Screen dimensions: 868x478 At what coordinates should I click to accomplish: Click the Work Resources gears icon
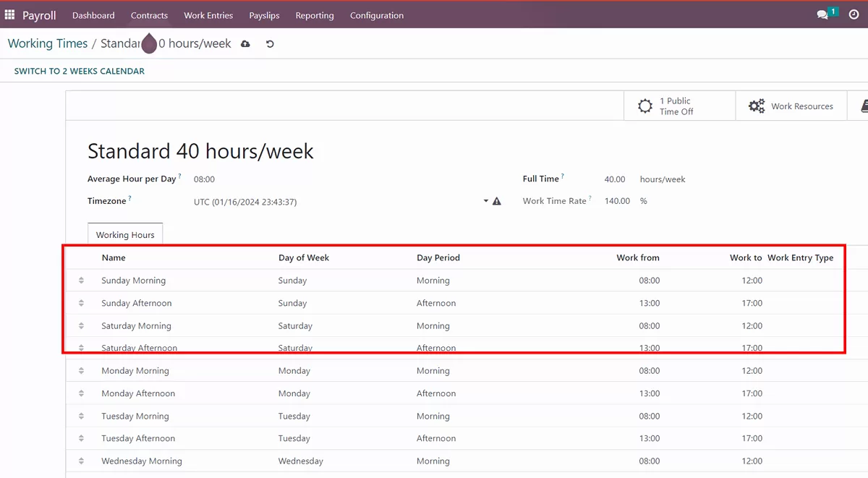click(x=757, y=106)
